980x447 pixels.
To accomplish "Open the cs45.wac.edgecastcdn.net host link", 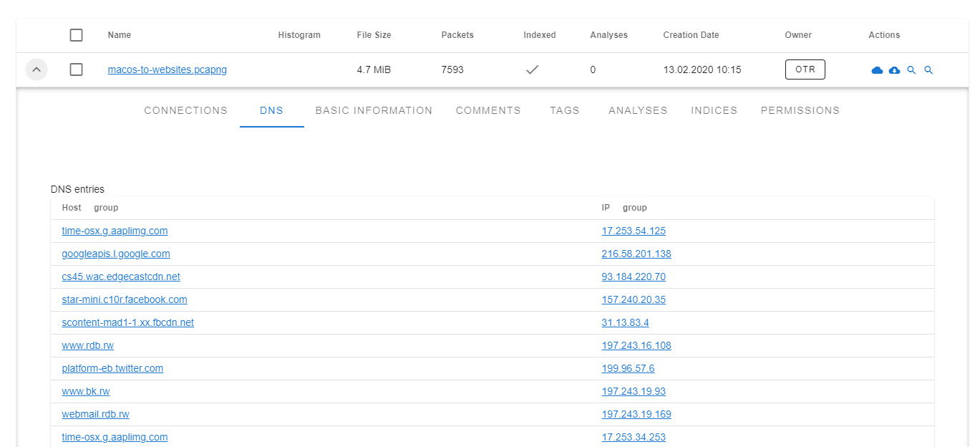I will (x=121, y=277).
